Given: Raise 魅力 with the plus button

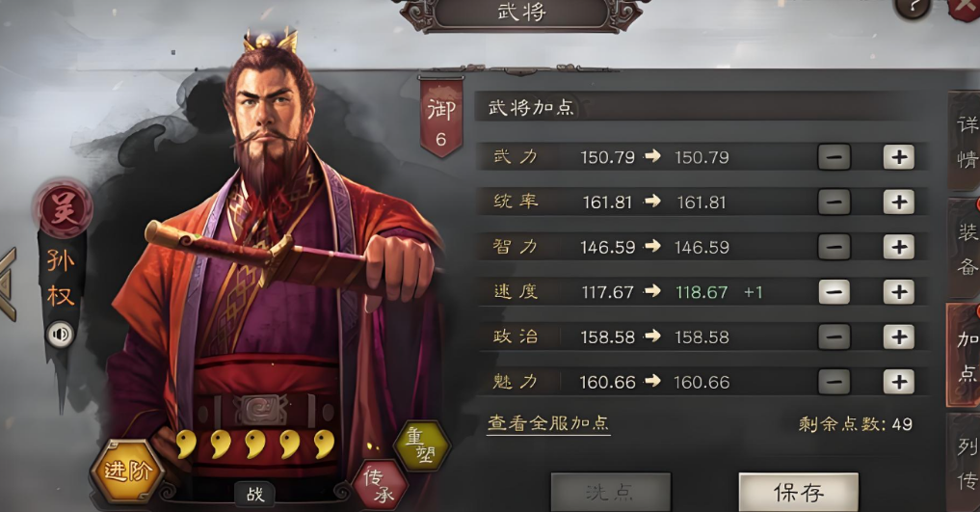Looking at the screenshot, I should [x=899, y=382].
